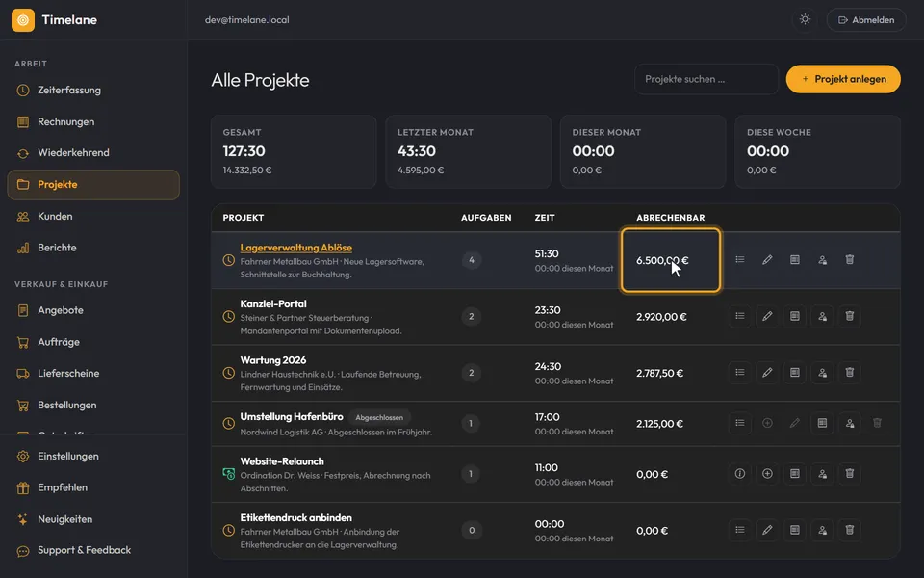924x578 pixels.
Task: Delete the Lagerverwaltung Ablöse project
Action: pyautogui.click(x=849, y=259)
